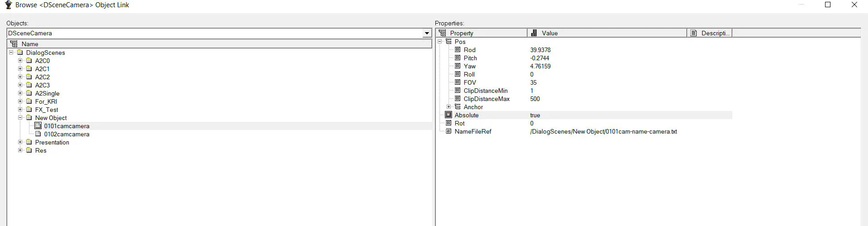Select the 0102camcamera tree item
The height and width of the screenshot is (226, 868).
click(67, 134)
